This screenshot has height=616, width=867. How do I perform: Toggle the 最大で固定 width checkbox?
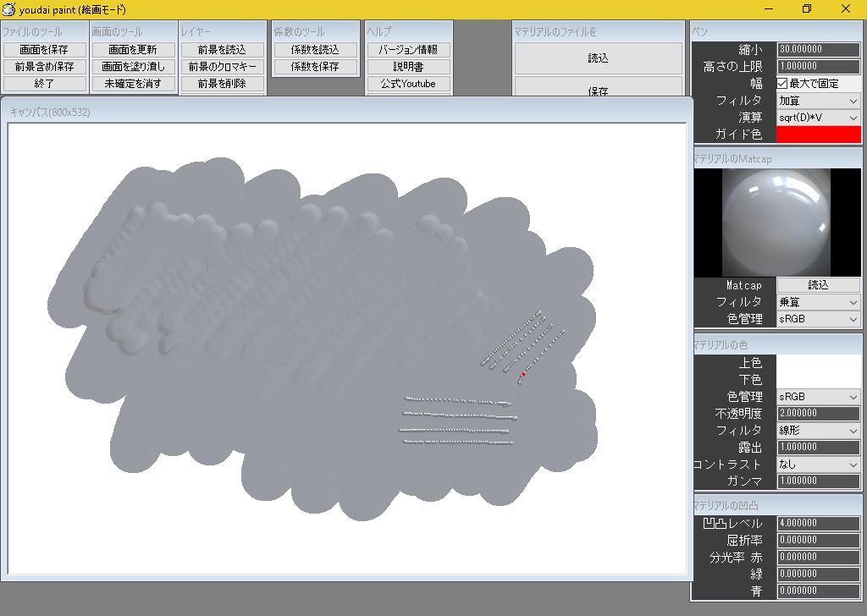pyautogui.click(x=783, y=83)
